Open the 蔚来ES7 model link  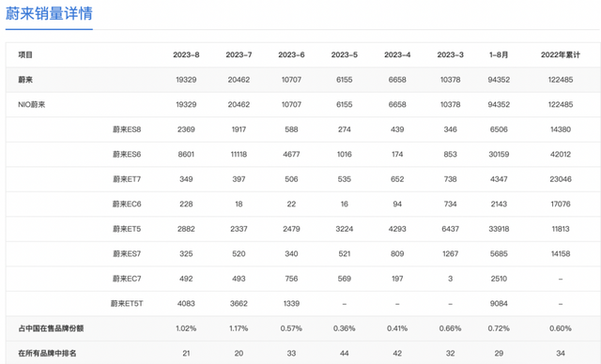127,253
